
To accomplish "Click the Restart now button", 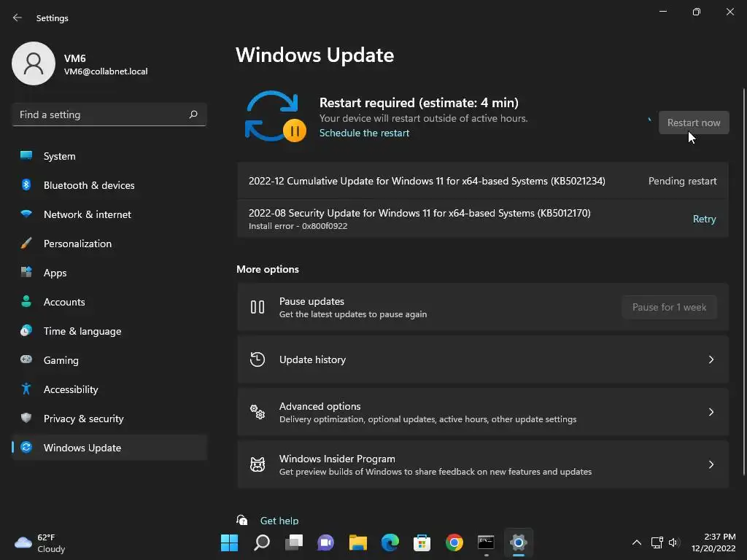I will (693, 122).
